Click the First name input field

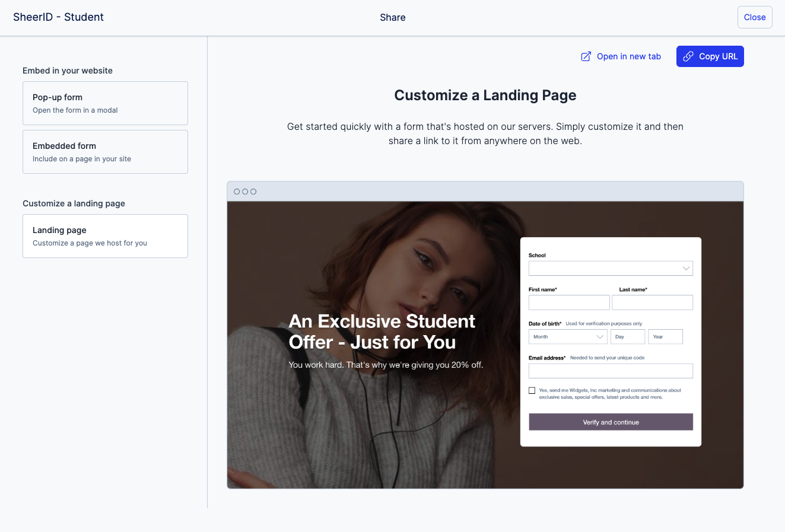pos(569,302)
